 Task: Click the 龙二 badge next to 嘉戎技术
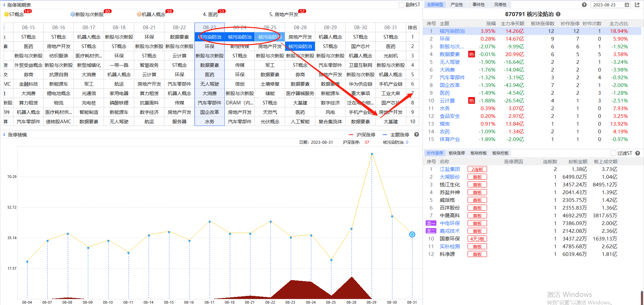[431, 231]
